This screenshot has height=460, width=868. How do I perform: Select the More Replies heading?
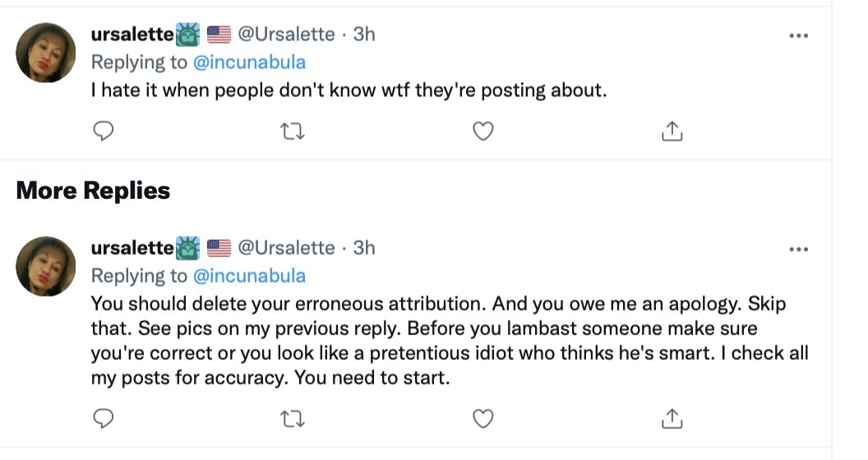[x=93, y=191]
